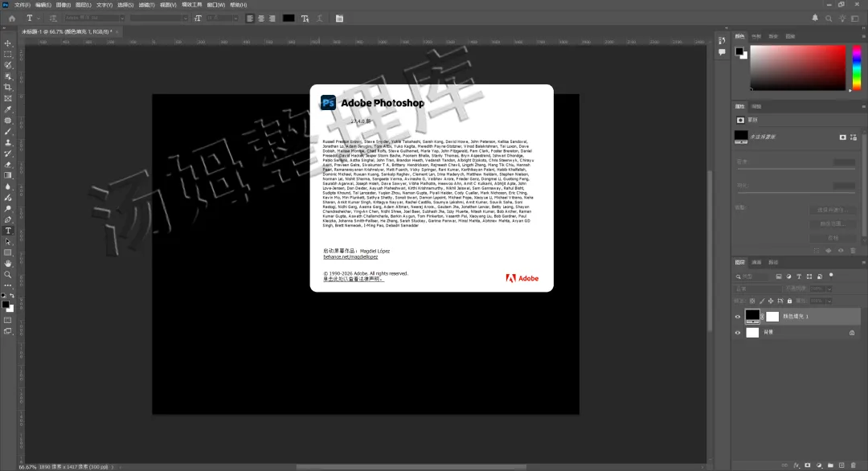Click the legal notices link in About dialog
868x471 pixels.
[x=353, y=279]
